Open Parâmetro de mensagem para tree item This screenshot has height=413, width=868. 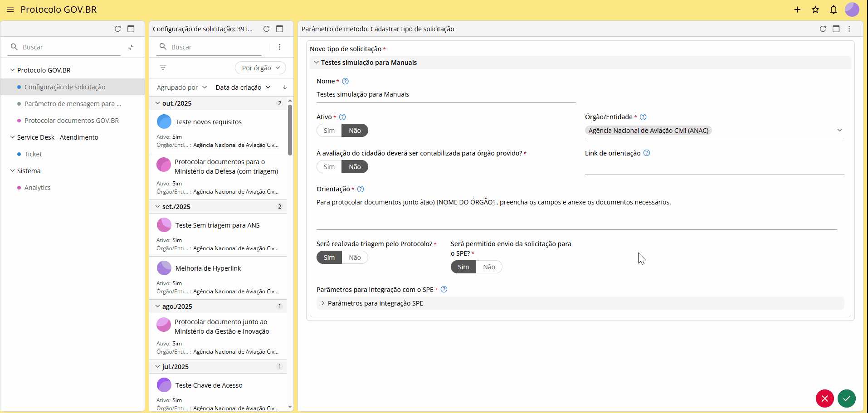73,104
